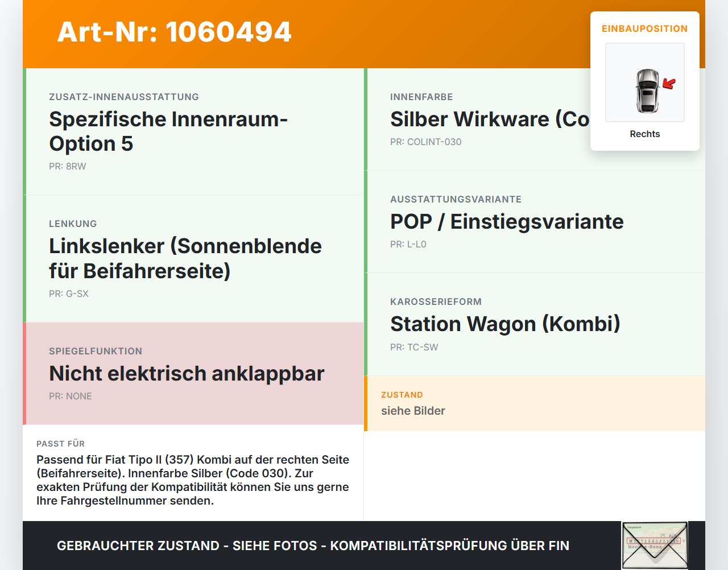Viewport: 728px width, 570px height.
Task: Select Spezifische Innenraum-Option 5 text
Action: click(168, 131)
